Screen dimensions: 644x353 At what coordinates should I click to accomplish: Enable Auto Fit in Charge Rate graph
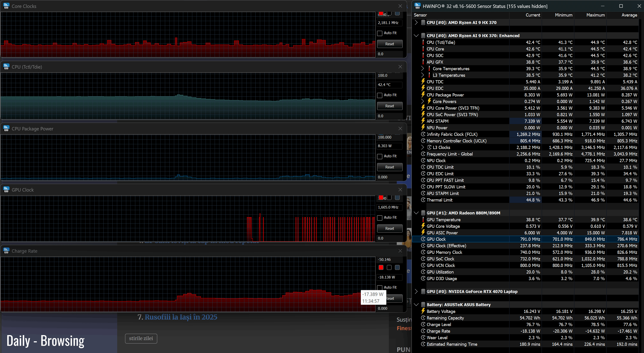click(380, 288)
